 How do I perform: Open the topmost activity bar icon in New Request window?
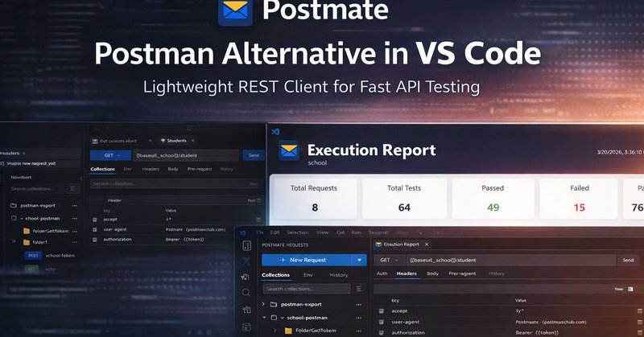(x=246, y=245)
